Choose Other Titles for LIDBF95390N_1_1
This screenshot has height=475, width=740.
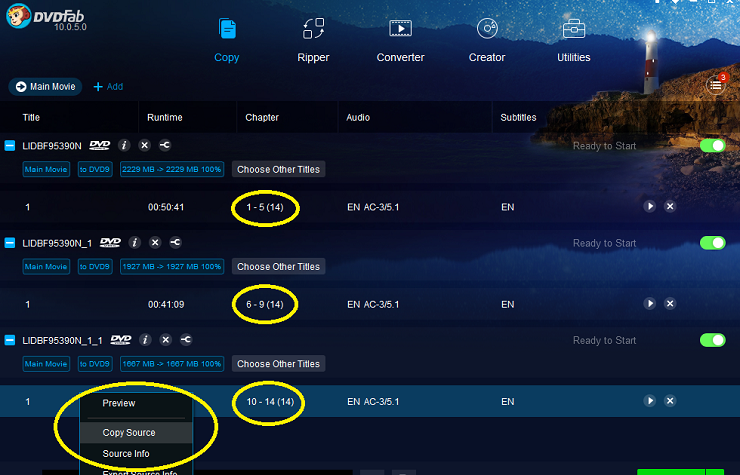click(x=278, y=364)
